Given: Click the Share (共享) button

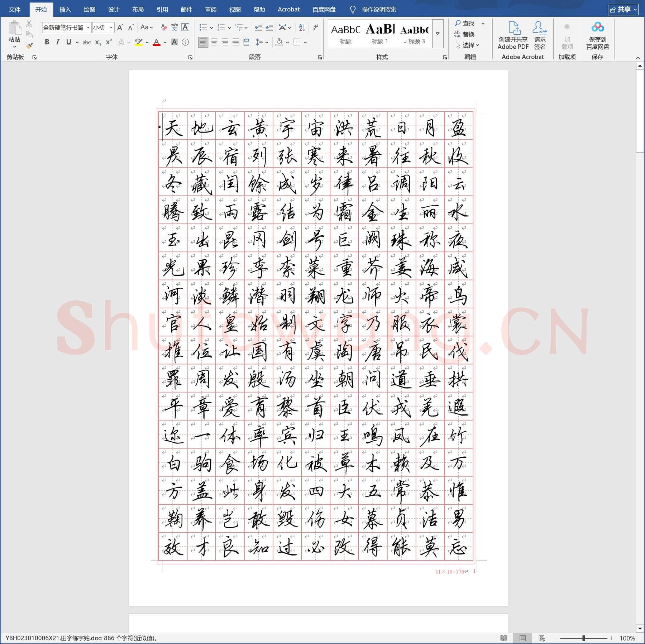Looking at the screenshot, I should [623, 10].
